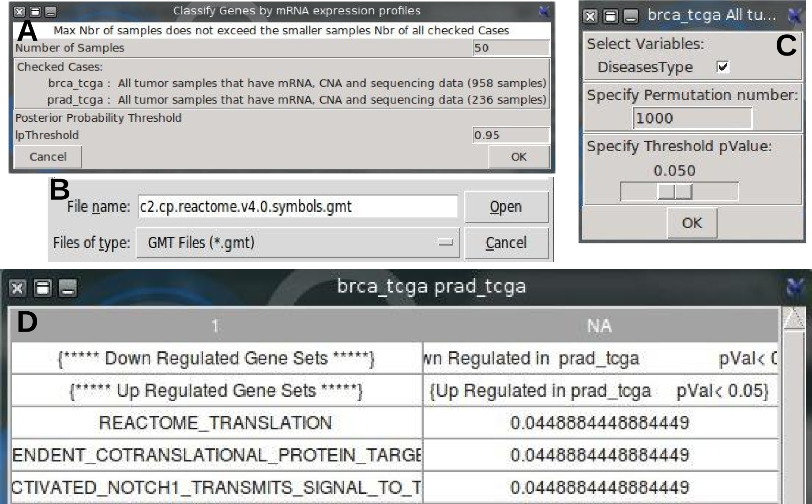Close the brca_tcga All tu... variables window
The width and height of the screenshot is (812, 504).
(590, 17)
